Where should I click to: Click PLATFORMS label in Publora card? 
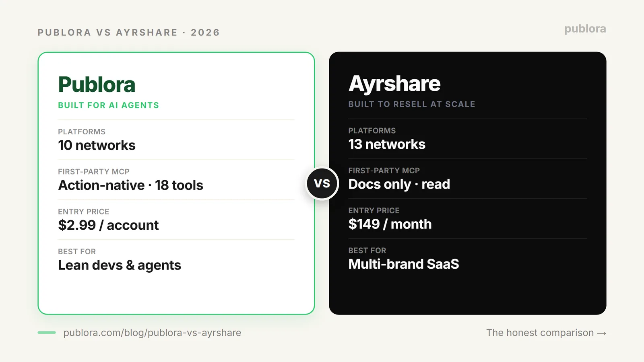coord(82,132)
